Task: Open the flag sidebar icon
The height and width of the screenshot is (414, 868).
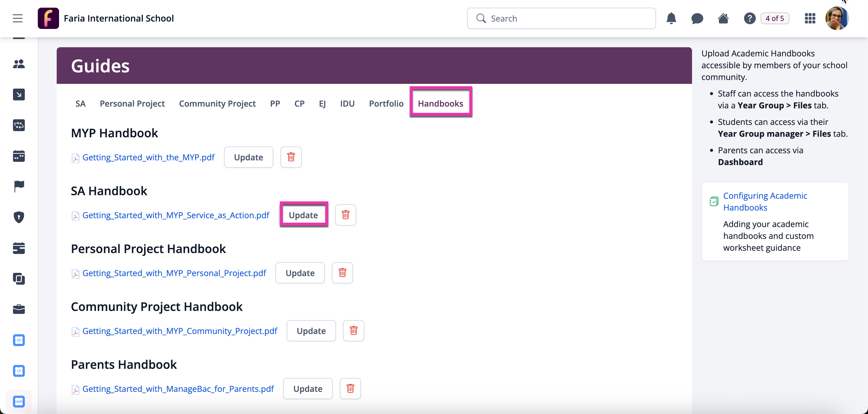Action: click(19, 186)
